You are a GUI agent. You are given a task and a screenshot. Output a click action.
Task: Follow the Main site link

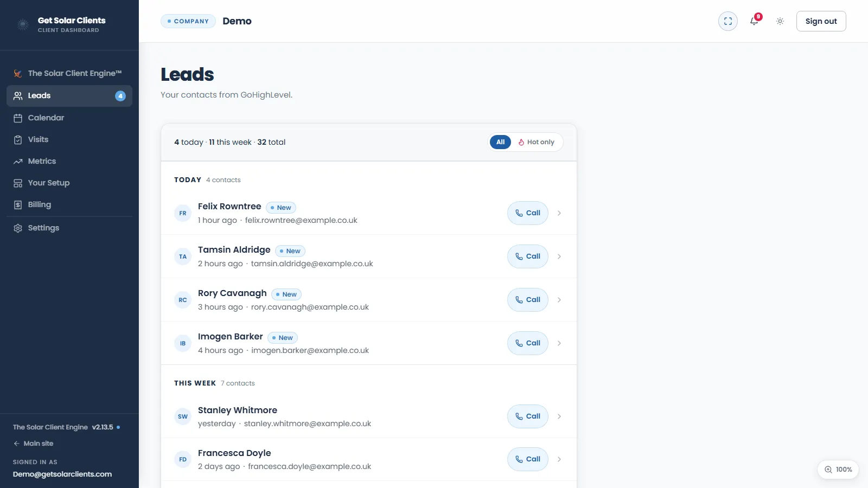(33, 444)
